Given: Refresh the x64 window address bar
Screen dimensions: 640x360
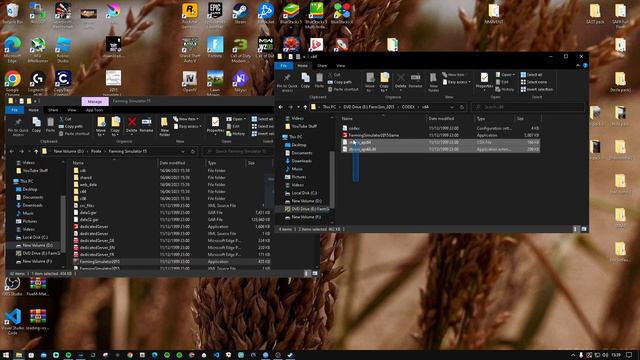Looking at the screenshot, I should tap(462, 107).
